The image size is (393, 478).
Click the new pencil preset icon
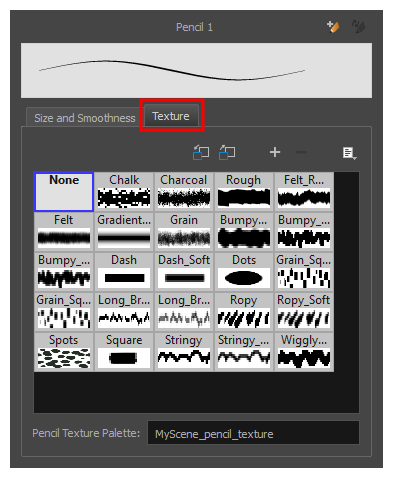[333, 27]
